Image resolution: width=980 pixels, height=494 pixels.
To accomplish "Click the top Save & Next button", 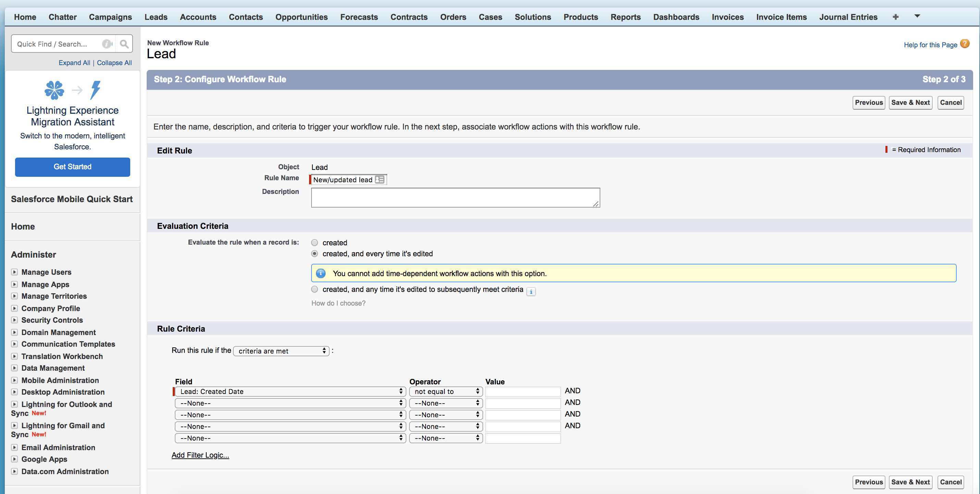I will [910, 103].
